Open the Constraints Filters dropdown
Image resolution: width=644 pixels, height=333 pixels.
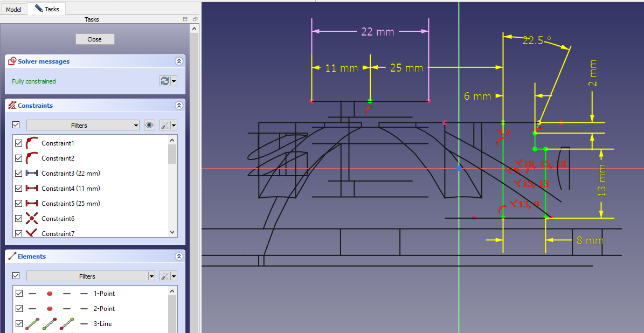83,125
